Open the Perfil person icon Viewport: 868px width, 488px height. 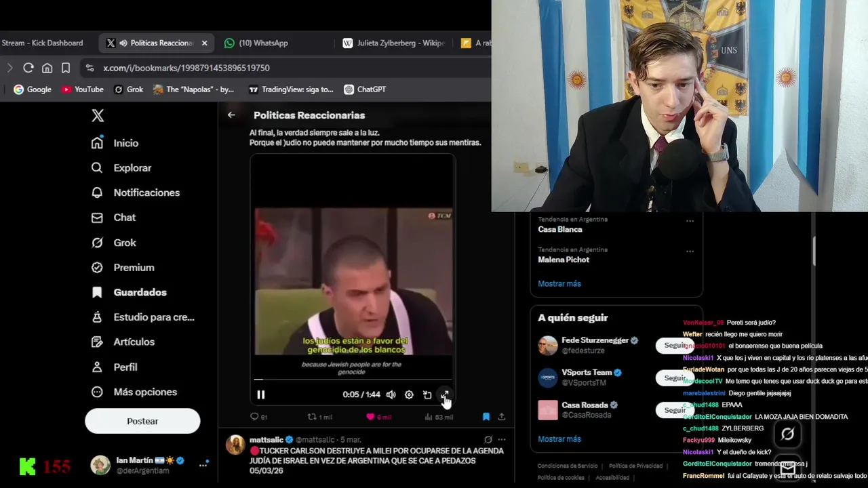(97, 367)
